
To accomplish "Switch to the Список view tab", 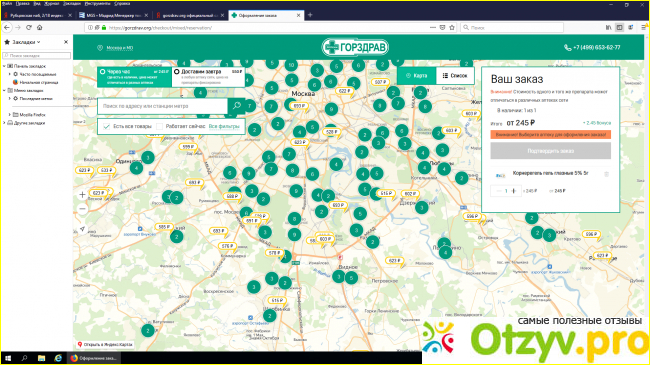I will coord(455,75).
